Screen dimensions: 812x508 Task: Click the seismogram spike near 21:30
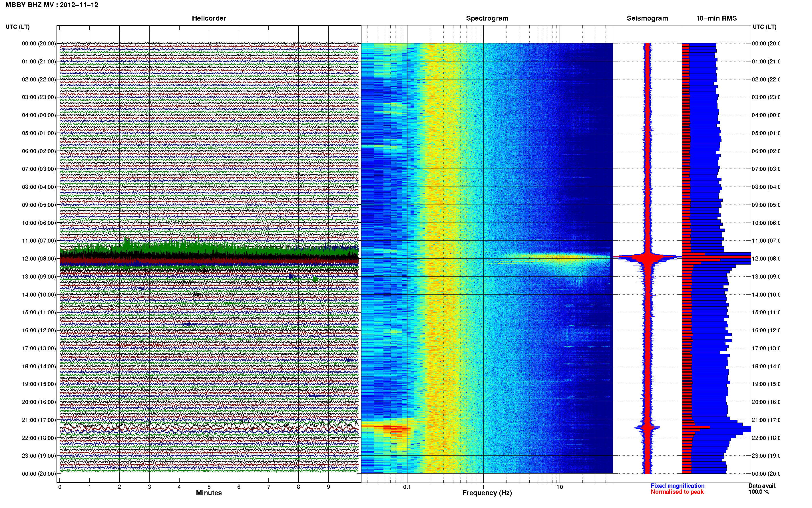click(647, 428)
